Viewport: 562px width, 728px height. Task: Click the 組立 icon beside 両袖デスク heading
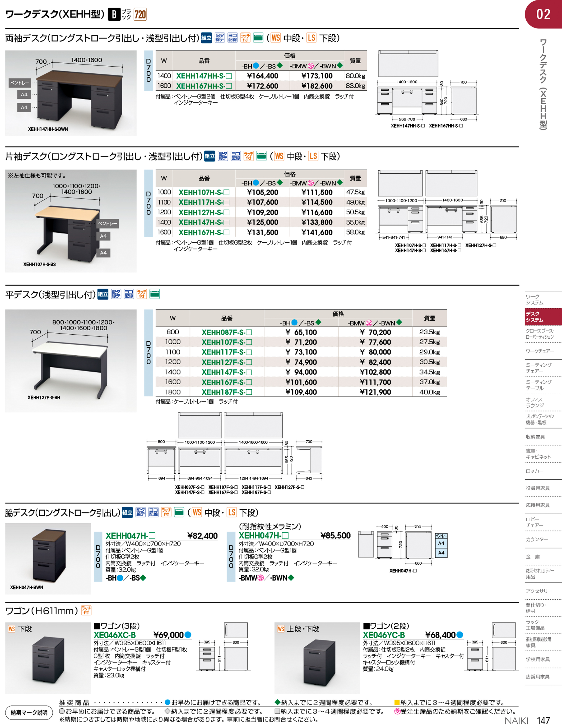click(206, 38)
